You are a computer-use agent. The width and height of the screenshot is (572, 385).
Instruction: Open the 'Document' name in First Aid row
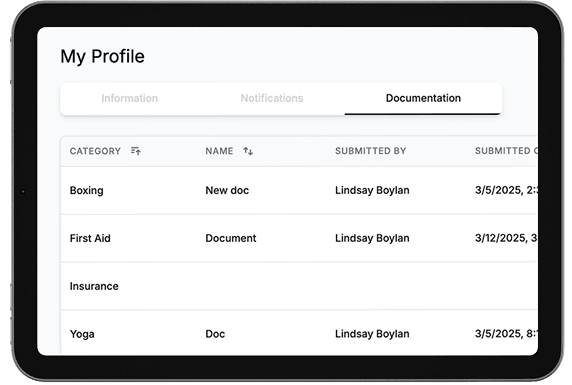click(x=231, y=238)
